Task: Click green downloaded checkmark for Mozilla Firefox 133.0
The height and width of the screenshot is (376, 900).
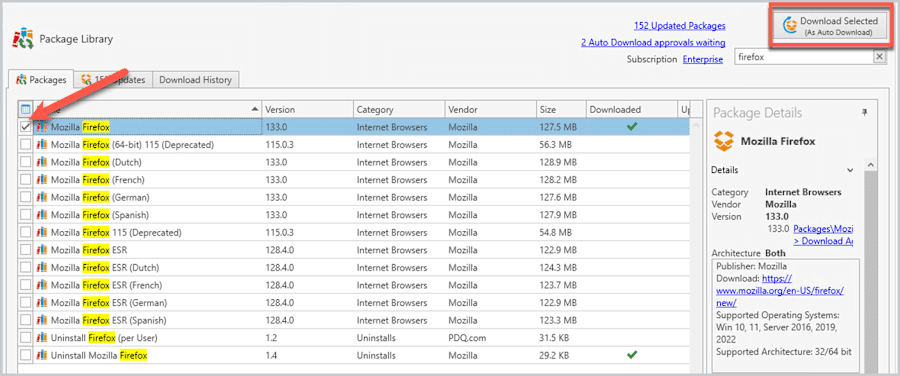Action: (631, 127)
